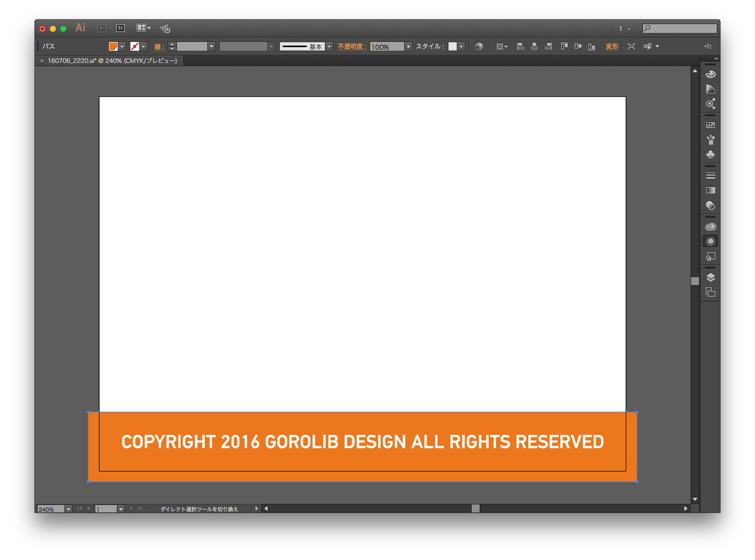755x560 pixels.
Task: Click the vertical scrollbar up arrow
Action: pos(695,71)
